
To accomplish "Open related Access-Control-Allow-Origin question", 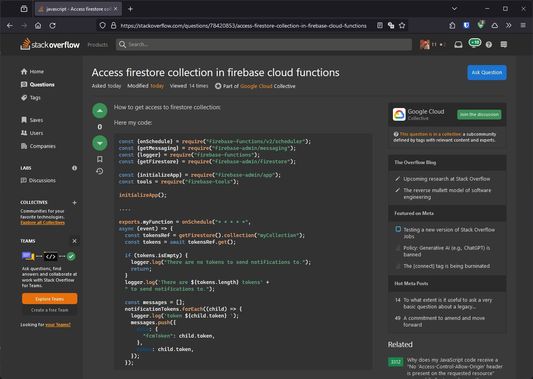I will pos(454,366).
